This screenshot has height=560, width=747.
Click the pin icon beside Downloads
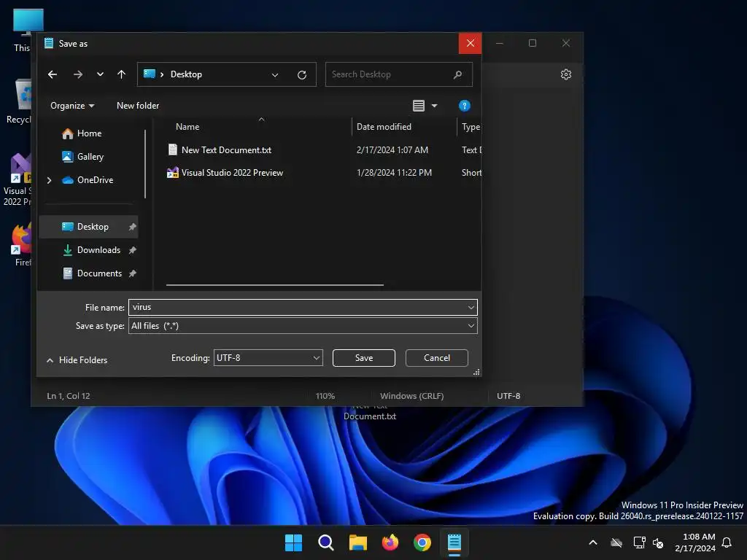133,250
